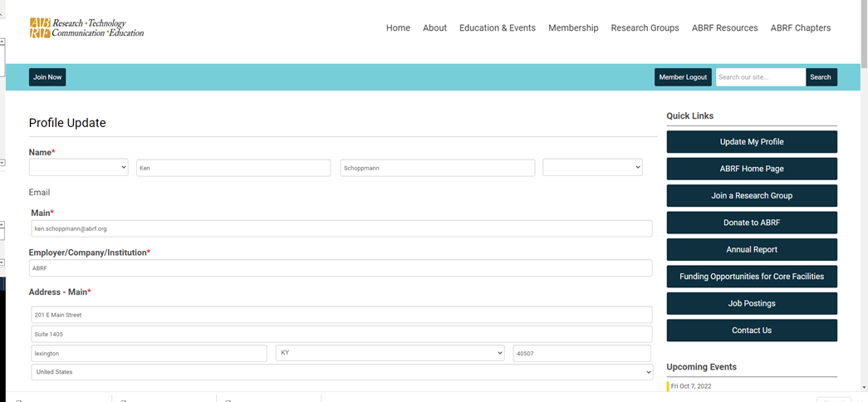Click the Search button

point(821,77)
